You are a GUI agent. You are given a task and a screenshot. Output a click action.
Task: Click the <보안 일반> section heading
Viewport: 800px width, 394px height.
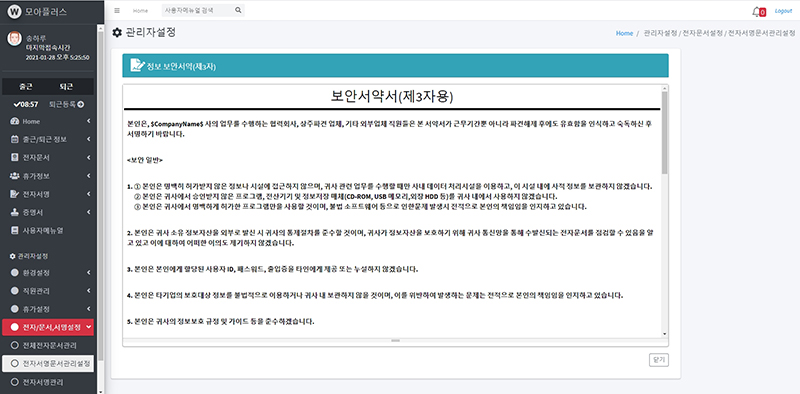pyautogui.click(x=145, y=160)
